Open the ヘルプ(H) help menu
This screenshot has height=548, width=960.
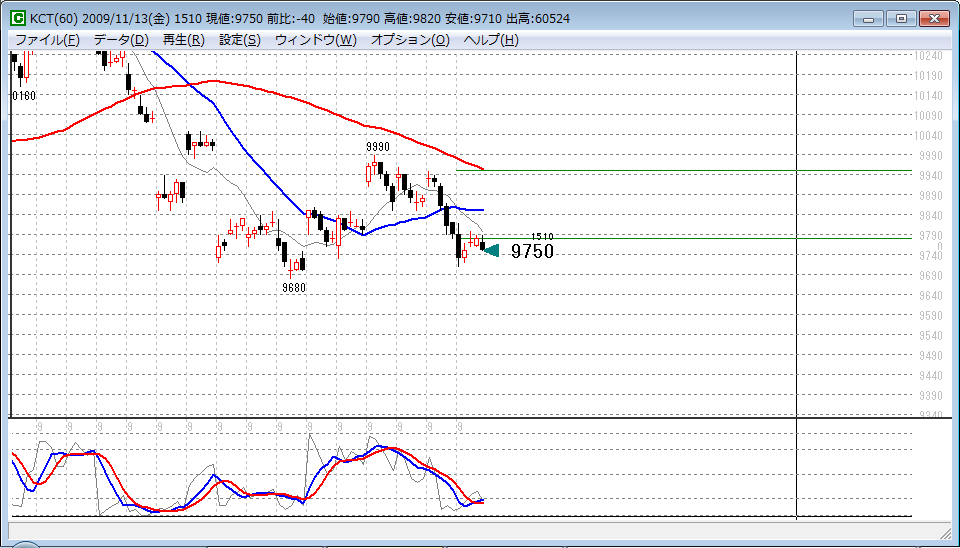[491, 40]
